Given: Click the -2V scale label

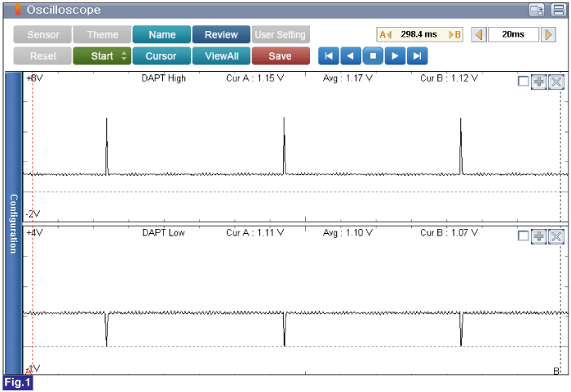Looking at the screenshot, I should pos(33,214).
